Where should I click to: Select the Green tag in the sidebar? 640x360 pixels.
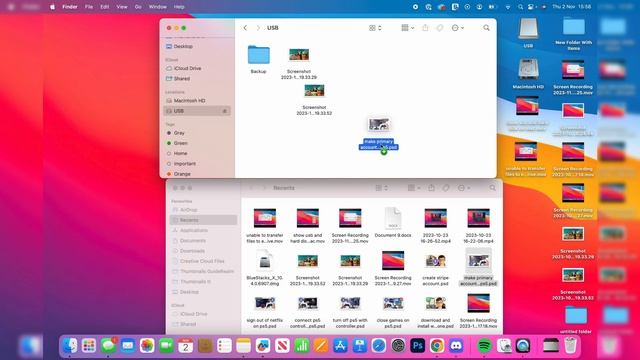tap(197, 143)
